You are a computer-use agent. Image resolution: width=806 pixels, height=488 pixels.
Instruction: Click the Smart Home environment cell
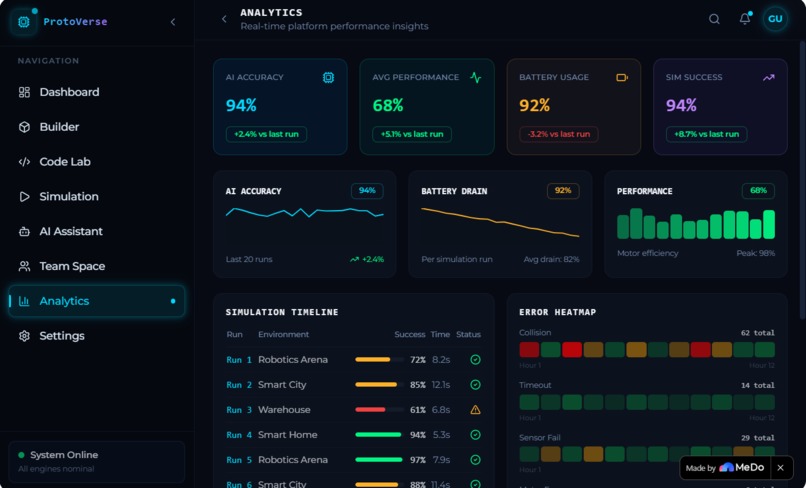click(x=287, y=435)
